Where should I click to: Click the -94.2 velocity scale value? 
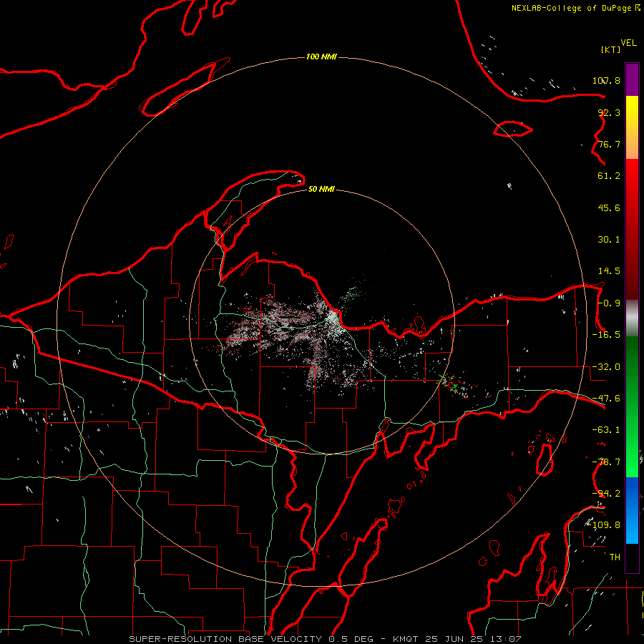click(x=606, y=494)
